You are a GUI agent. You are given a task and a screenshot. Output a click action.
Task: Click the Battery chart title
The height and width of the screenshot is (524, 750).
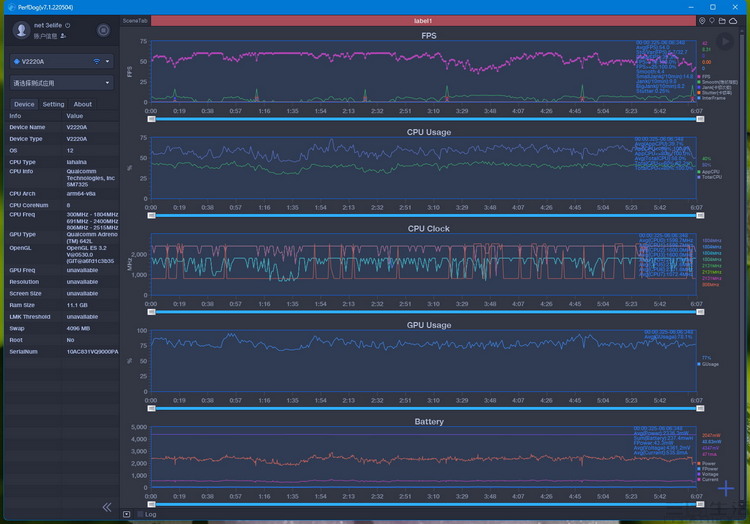pos(429,422)
